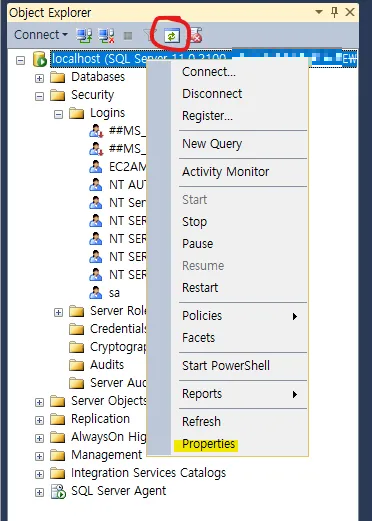Expand the AlwaysOn High Availability folder
The height and width of the screenshot is (521, 372).
39,438
